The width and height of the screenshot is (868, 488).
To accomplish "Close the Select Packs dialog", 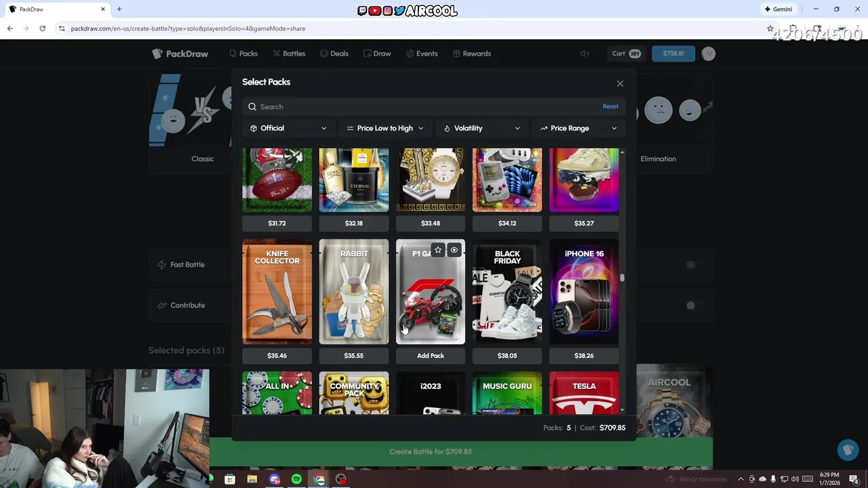I will (620, 83).
